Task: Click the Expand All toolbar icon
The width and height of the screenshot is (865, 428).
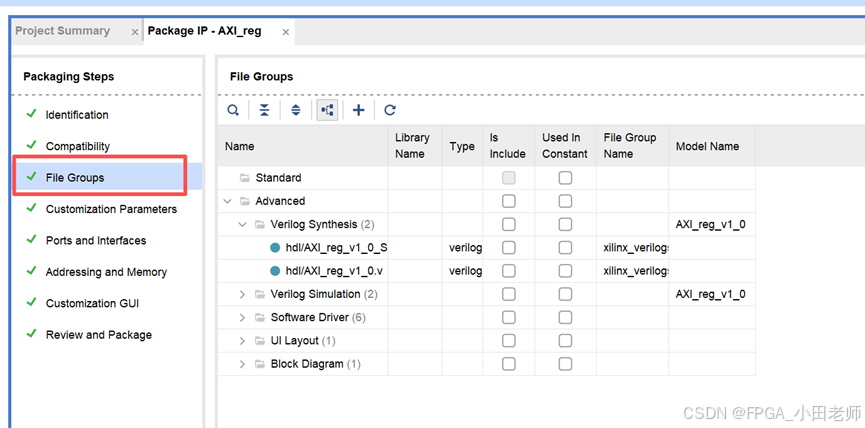Action: 296,110
